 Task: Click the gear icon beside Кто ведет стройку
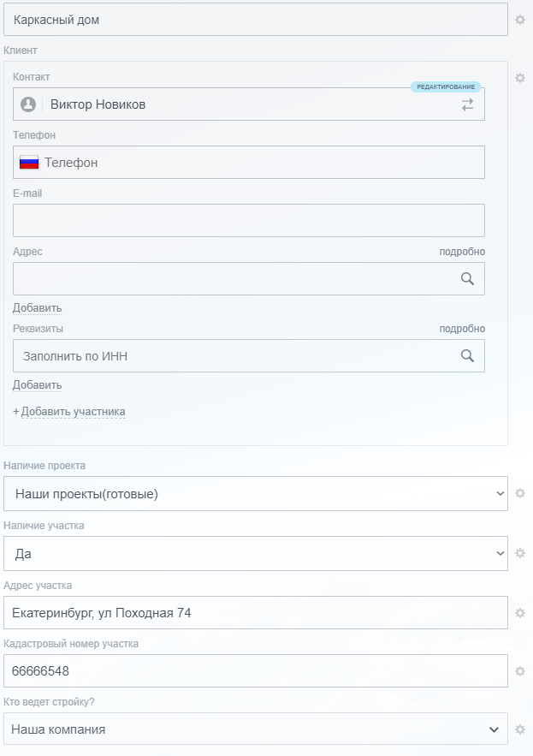tap(520, 729)
